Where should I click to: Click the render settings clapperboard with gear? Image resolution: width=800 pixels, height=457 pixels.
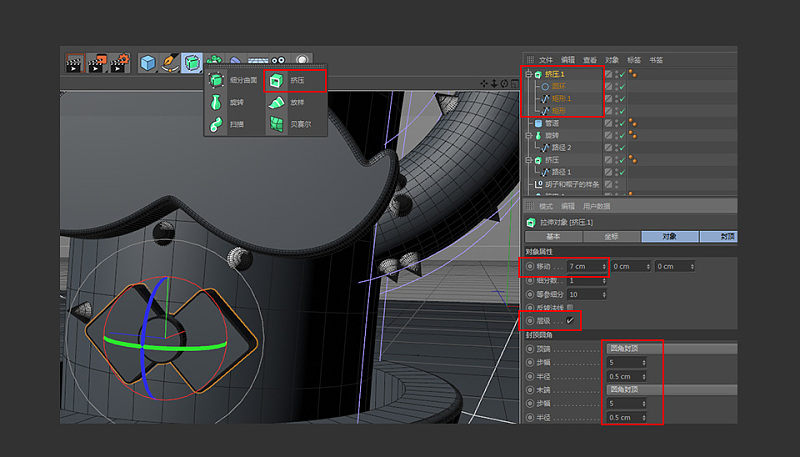119,63
